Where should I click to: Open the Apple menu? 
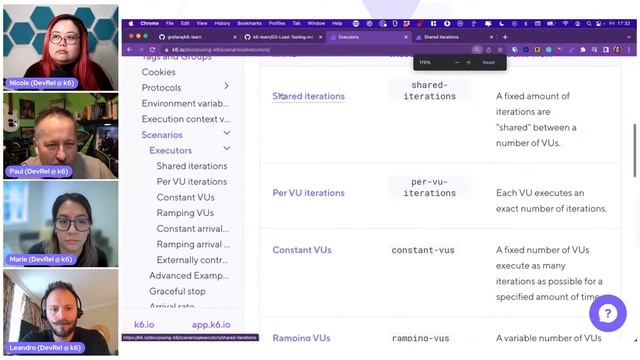click(x=131, y=24)
